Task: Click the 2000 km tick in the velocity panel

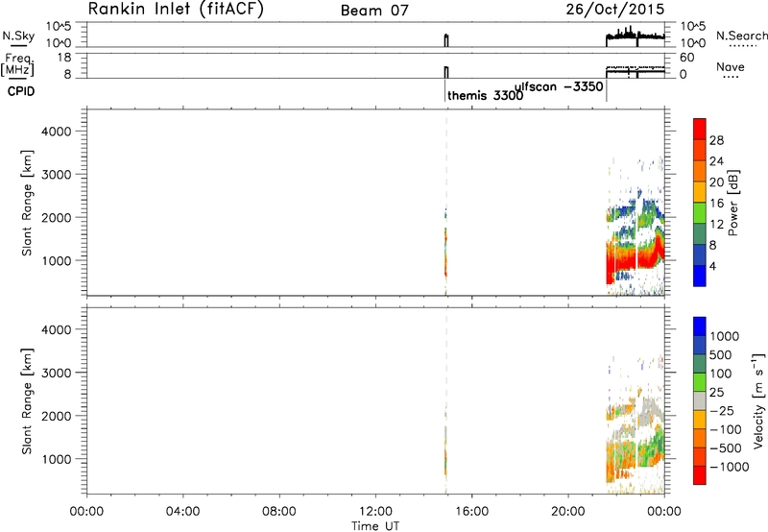Action: pyautogui.click(x=57, y=416)
